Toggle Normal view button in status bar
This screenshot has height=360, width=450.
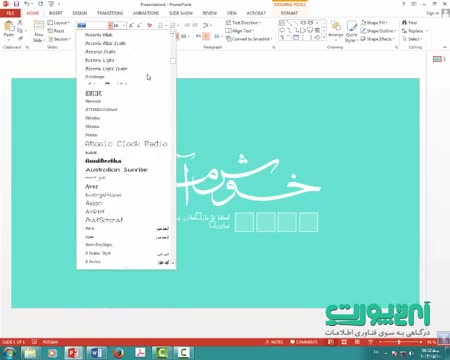pyautogui.click(x=331, y=342)
